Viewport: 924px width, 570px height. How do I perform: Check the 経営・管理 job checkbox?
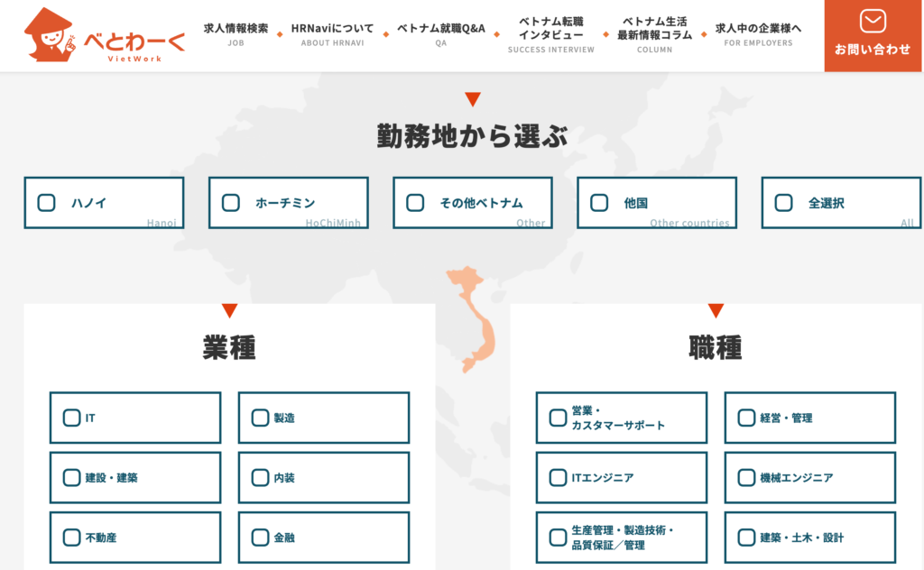coord(746,418)
